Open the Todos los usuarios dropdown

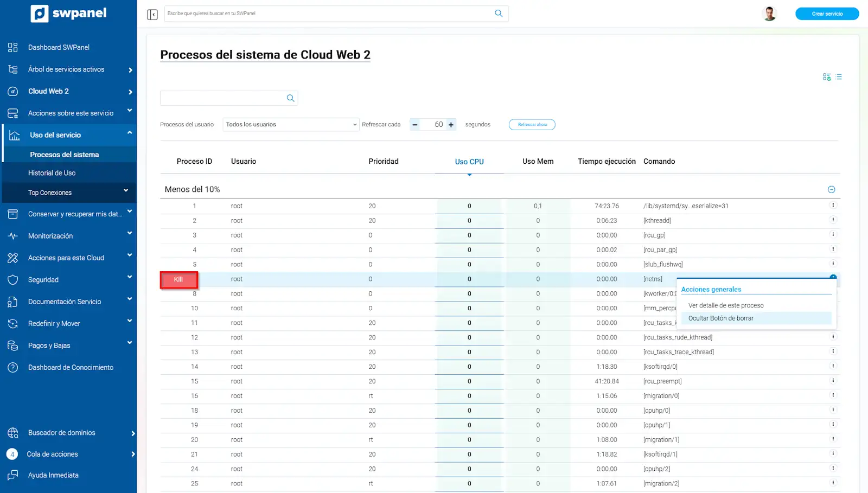[x=291, y=125]
